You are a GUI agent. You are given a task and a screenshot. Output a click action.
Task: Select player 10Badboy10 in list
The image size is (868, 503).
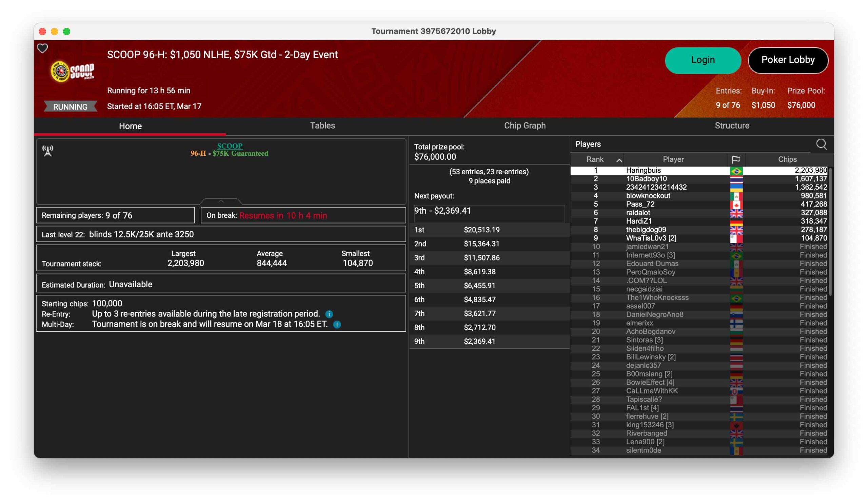[646, 179]
